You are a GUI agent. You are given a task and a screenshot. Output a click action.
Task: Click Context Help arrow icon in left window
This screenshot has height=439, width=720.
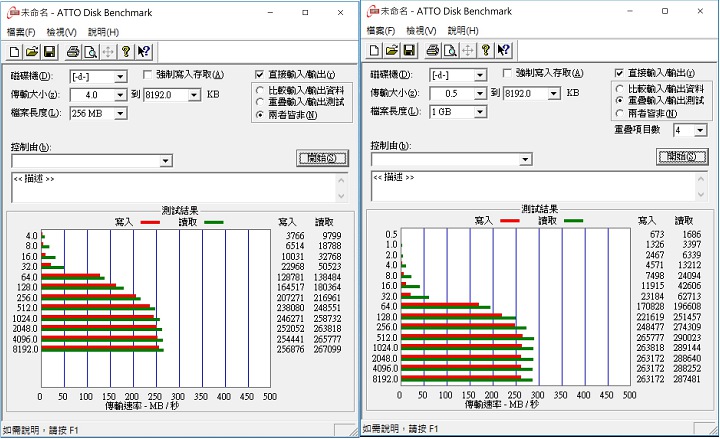tap(144, 51)
